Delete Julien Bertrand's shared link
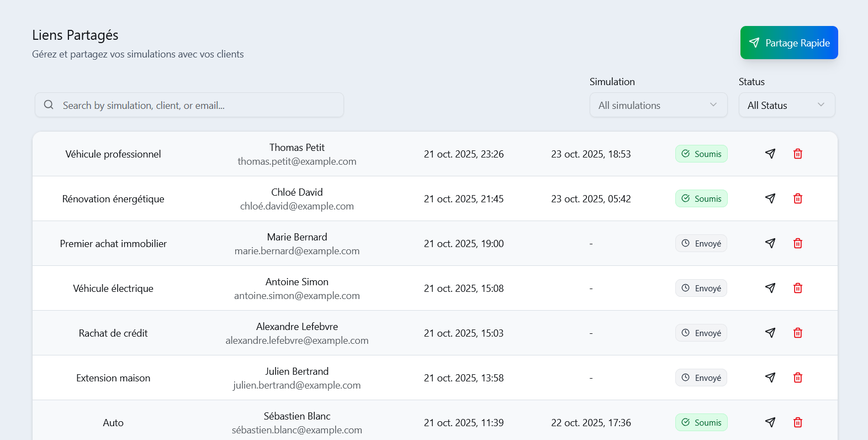Viewport: 868px width, 440px height. 798,378
